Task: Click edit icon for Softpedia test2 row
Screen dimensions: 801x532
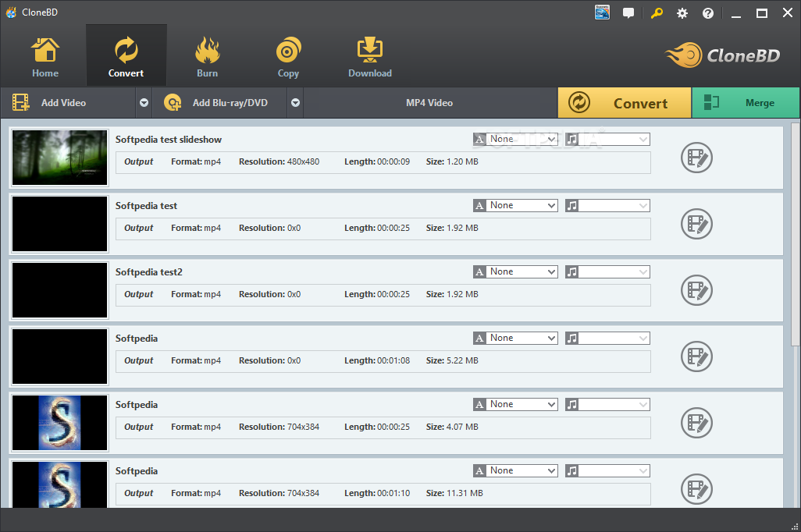Action: [x=696, y=290]
